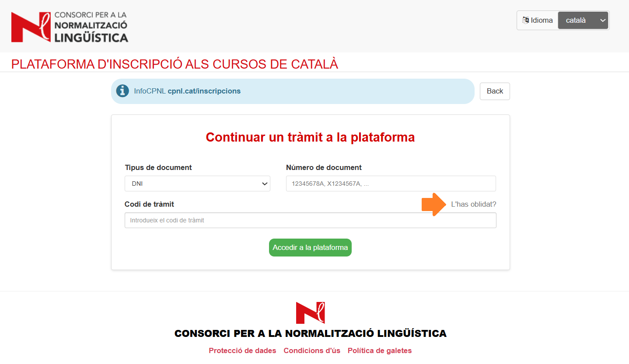Focus the Codi de tràmit text field
This screenshot has height=364, width=629.
point(310,220)
